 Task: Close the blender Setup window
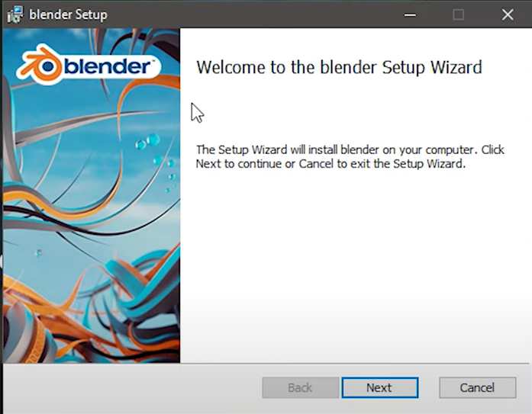508,14
